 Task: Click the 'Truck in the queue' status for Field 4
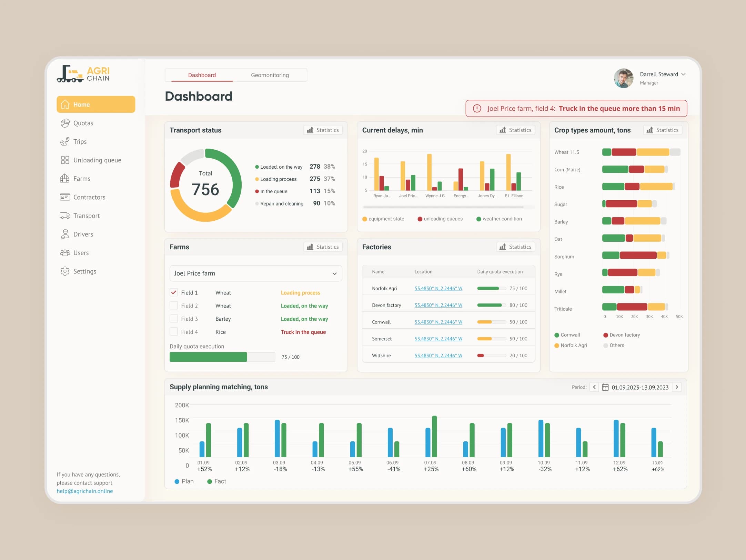303,332
